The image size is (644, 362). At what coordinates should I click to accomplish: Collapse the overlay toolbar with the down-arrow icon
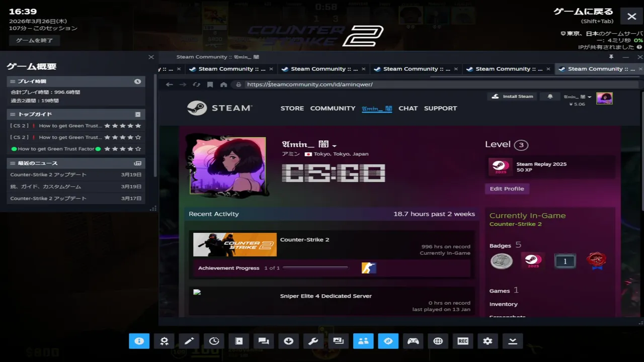click(513, 341)
